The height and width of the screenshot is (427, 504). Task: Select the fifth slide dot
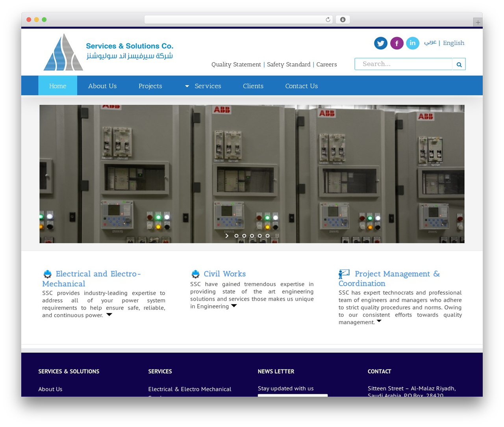[267, 236]
